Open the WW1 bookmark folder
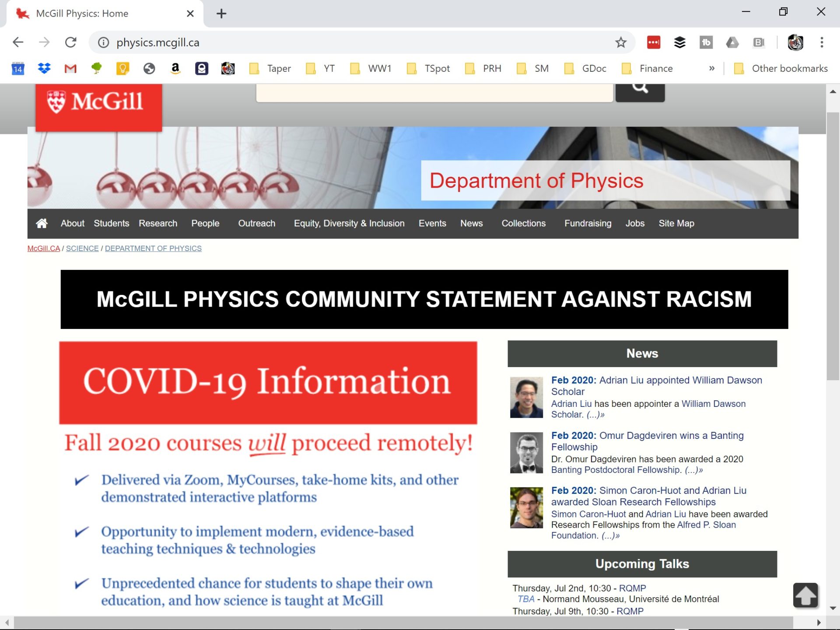The height and width of the screenshot is (630, 840). pos(371,68)
